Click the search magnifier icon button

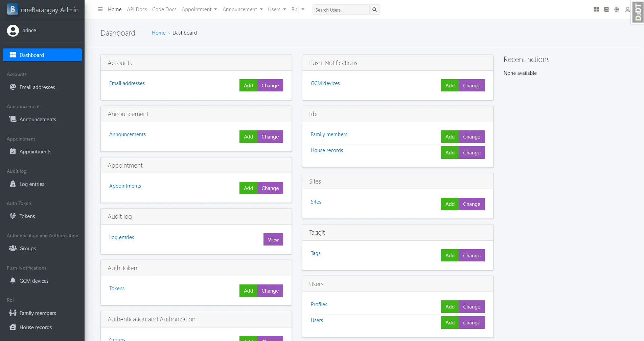(374, 9)
